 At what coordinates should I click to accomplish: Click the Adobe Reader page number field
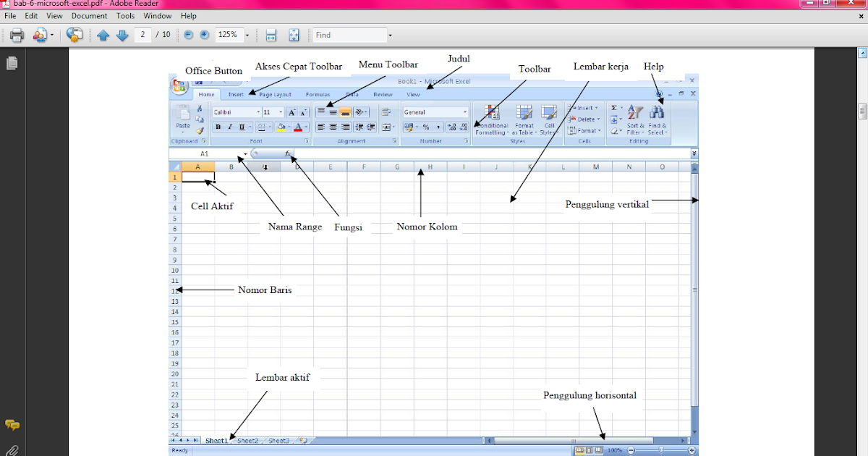click(x=142, y=35)
